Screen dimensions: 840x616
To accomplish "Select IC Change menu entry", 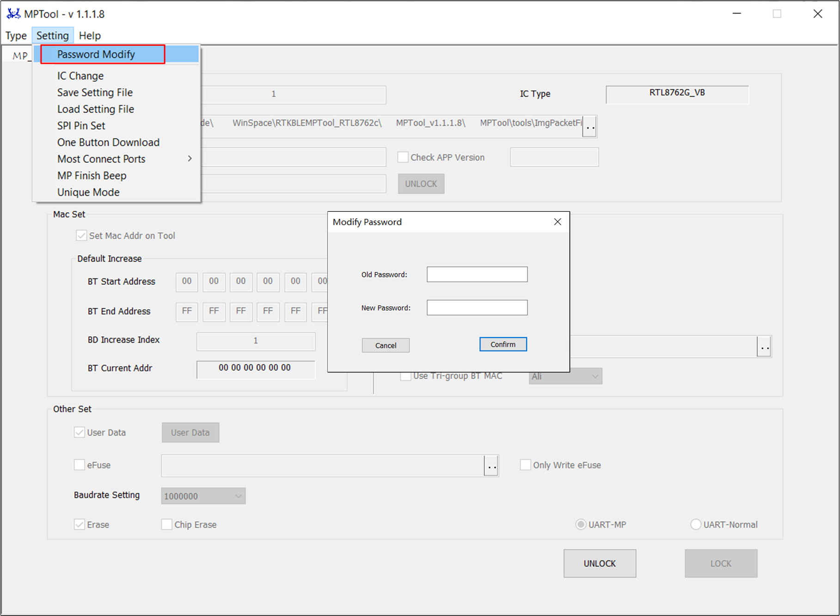I will click(80, 76).
